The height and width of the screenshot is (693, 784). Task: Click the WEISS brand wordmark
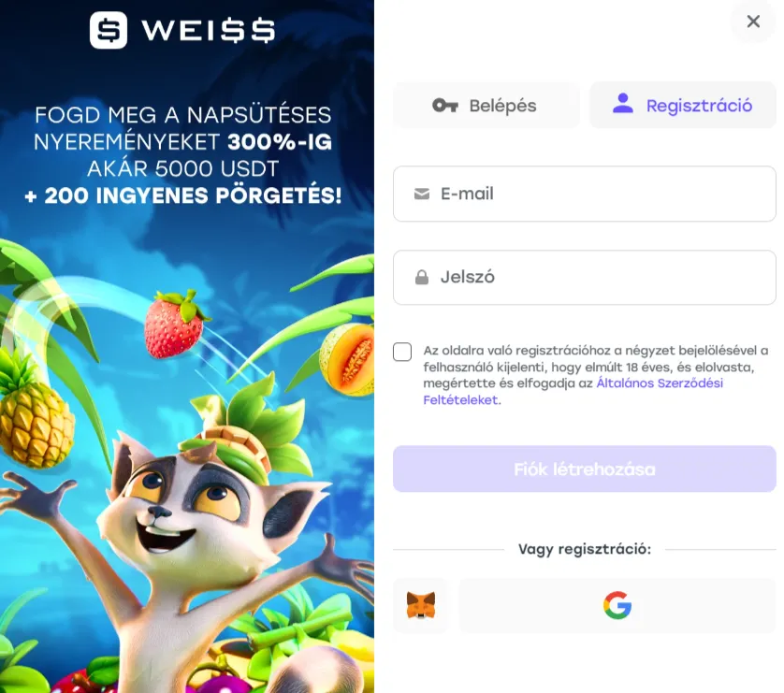[x=209, y=31]
